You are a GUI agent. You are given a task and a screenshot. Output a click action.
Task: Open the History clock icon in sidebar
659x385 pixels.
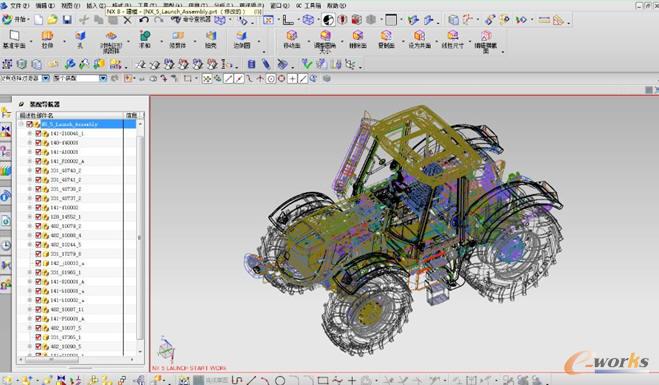coord(5,245)
